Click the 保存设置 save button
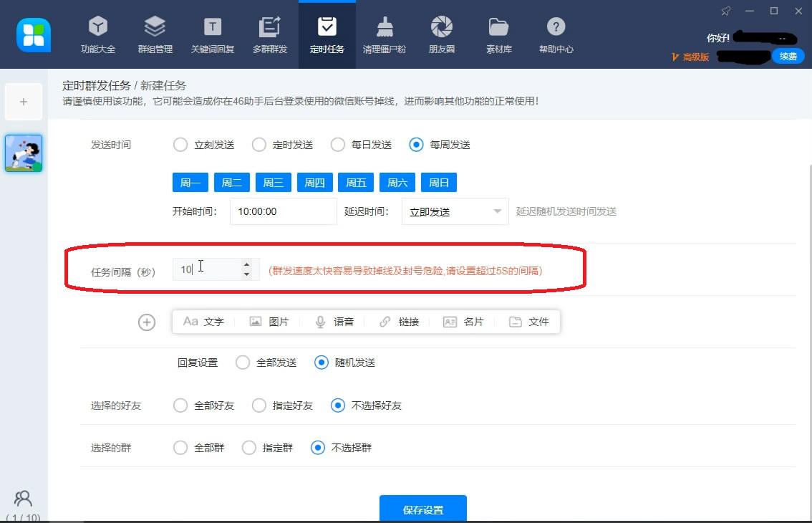The image size is (812, 523). (x=422, y=509)
